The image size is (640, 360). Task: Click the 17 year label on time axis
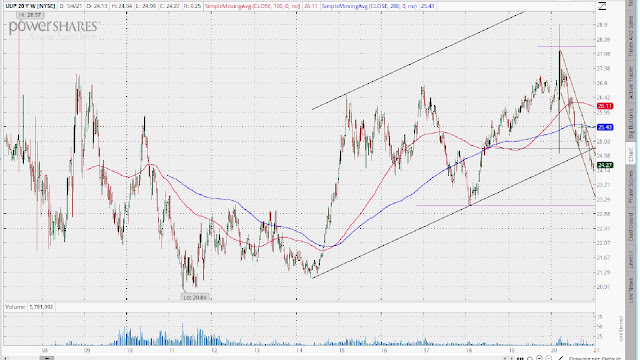point(427,350)
